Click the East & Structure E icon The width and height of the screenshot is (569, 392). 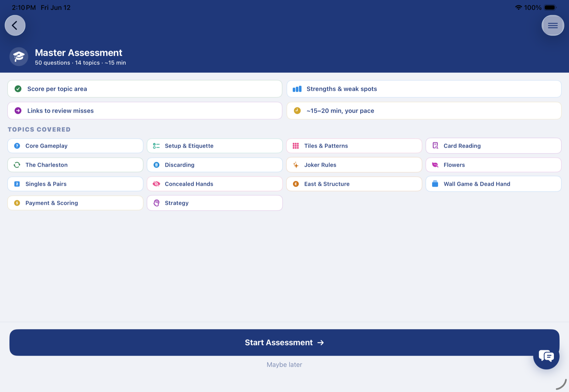(296, 184)
